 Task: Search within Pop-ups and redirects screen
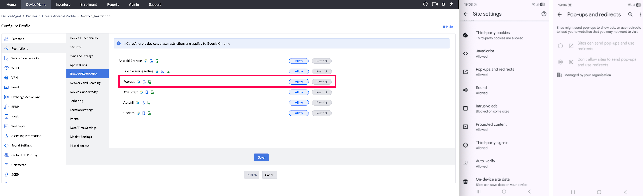pyautogui.click(x=630, y=14)
